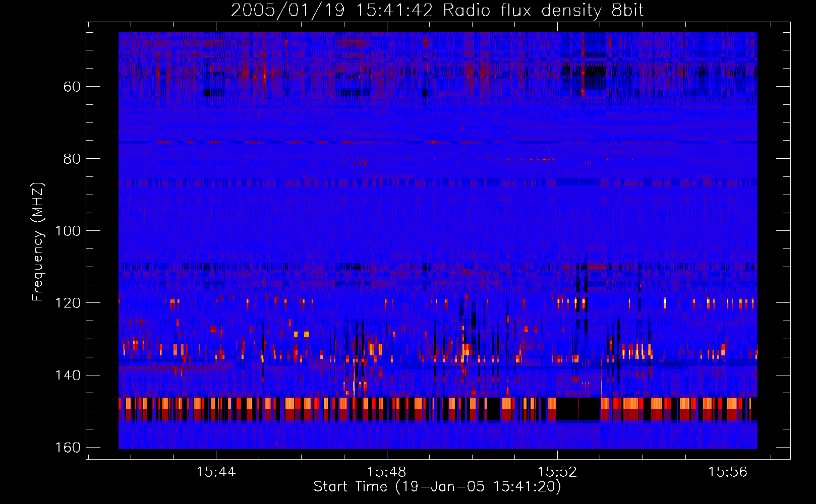The image size is (816, 504).
Task: Click the plot title with date 2005/01/19
Action: (438, 11)
